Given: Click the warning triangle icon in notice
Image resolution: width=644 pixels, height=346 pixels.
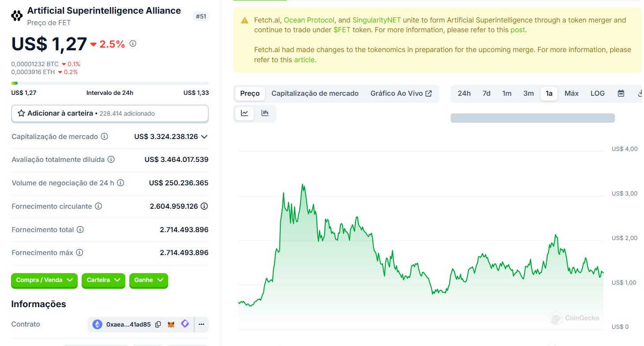Looking at the screenshot, I should (x=245, y=20).
